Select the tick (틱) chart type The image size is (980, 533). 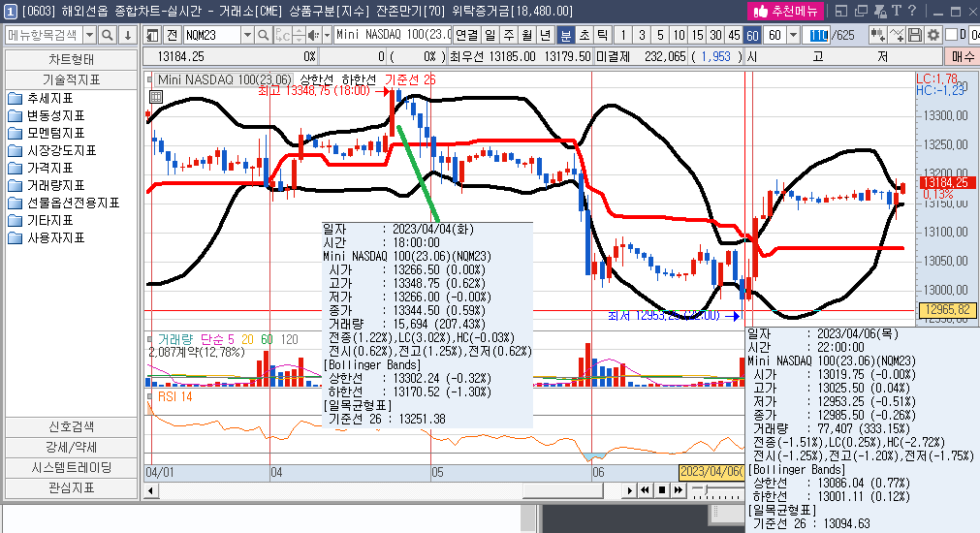[x=603, y=35]
